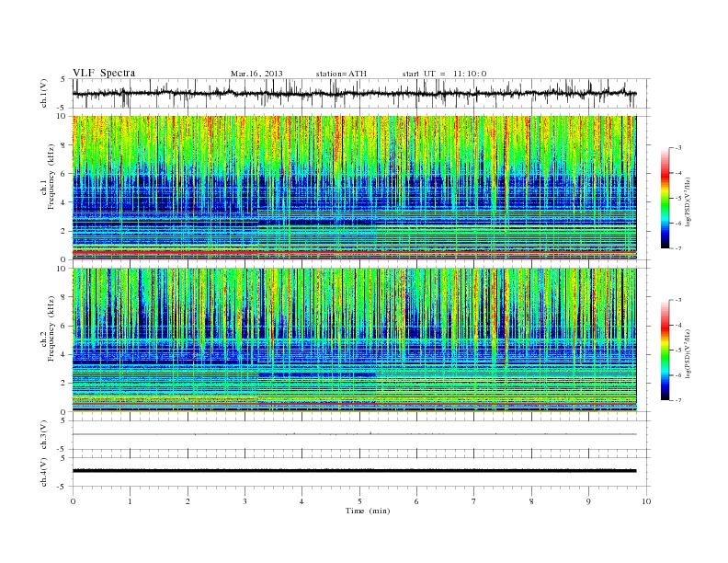Click the time-axis tick label "5"
The height and width of the screenshot is (563, 728).
(359, 501)
